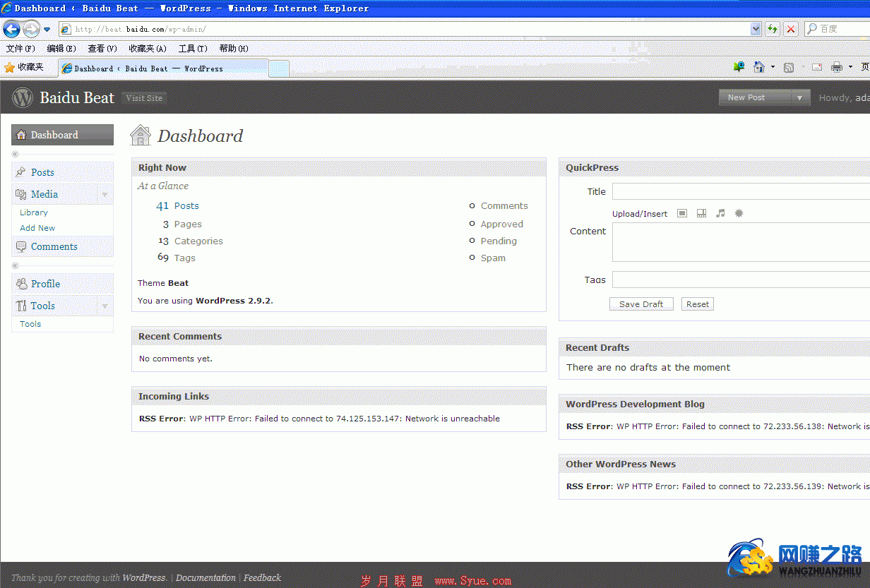Click the Print printer icon in the IE toolbar
Image resolution: width=870 pixels, height=588 pixels.
pos(837,68)
